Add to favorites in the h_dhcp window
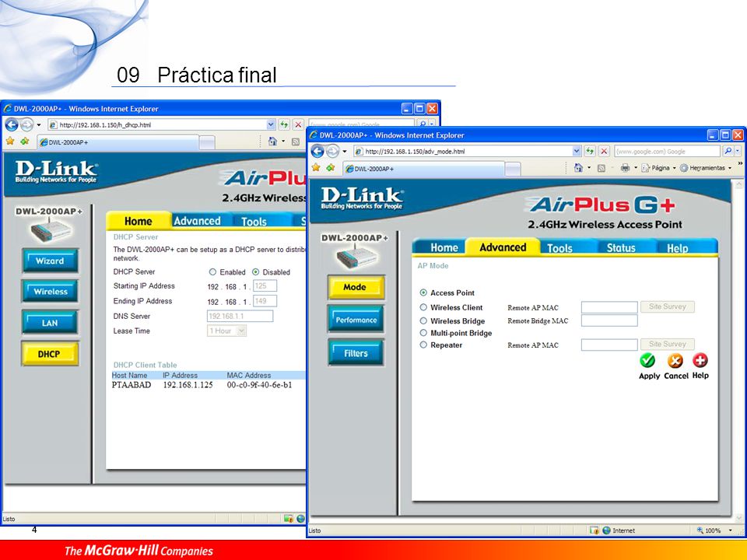The image size is (747, 560). click(x=25, y=141)
